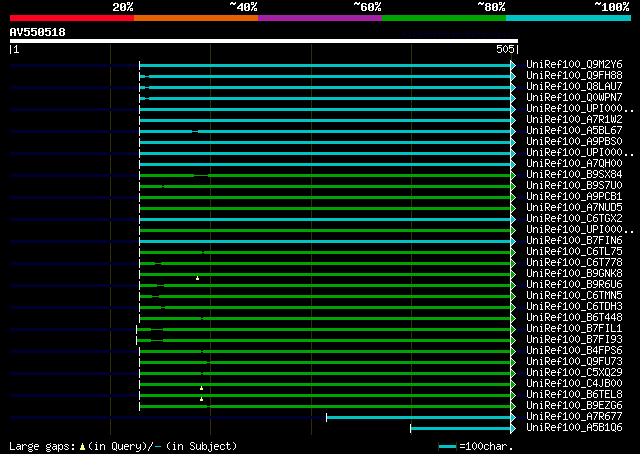
Task: Open hit UniRef100_A5BL67
Action: 574,131
